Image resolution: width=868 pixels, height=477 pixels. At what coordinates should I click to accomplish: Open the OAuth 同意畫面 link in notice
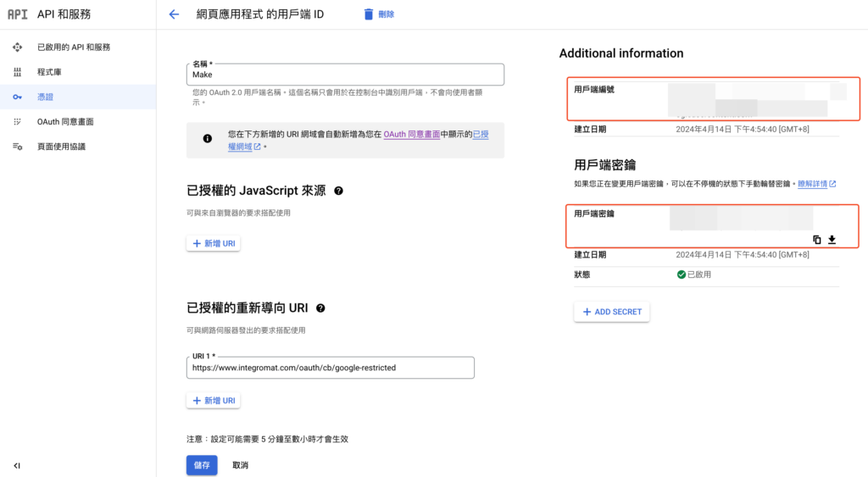412,135
